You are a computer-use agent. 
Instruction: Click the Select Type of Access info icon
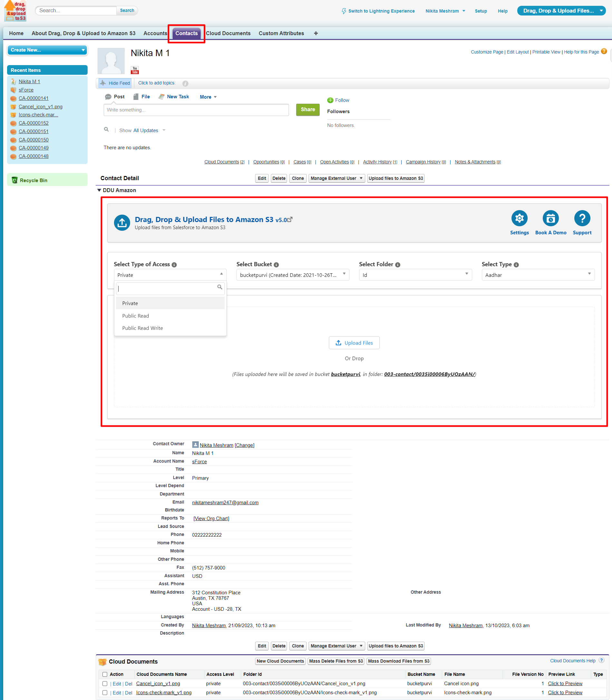174,265
